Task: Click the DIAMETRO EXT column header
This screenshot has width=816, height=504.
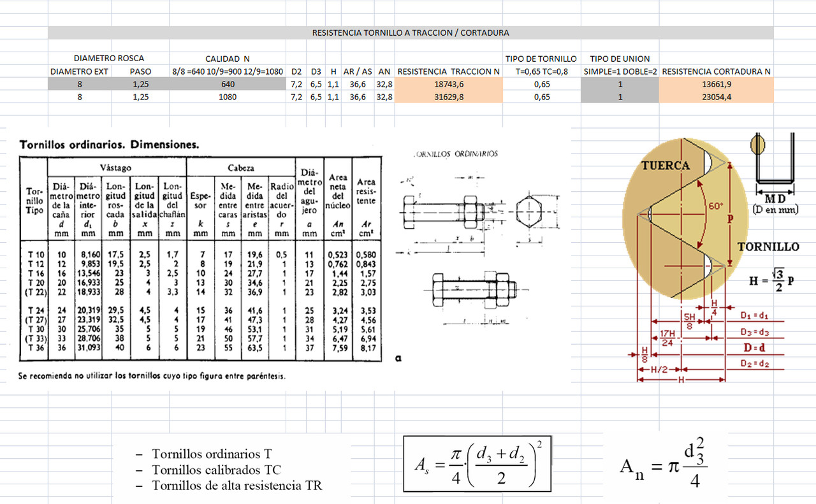Action: point(79,71)
